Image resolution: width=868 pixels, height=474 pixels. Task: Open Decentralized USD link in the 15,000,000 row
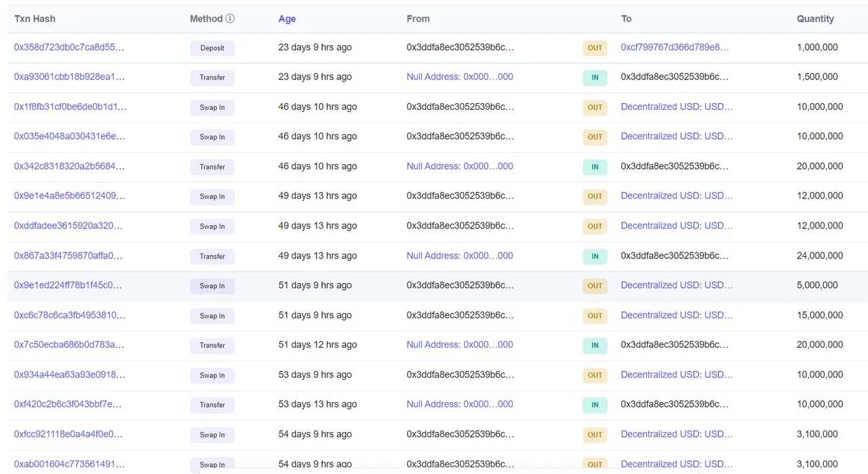pos(677,315)
